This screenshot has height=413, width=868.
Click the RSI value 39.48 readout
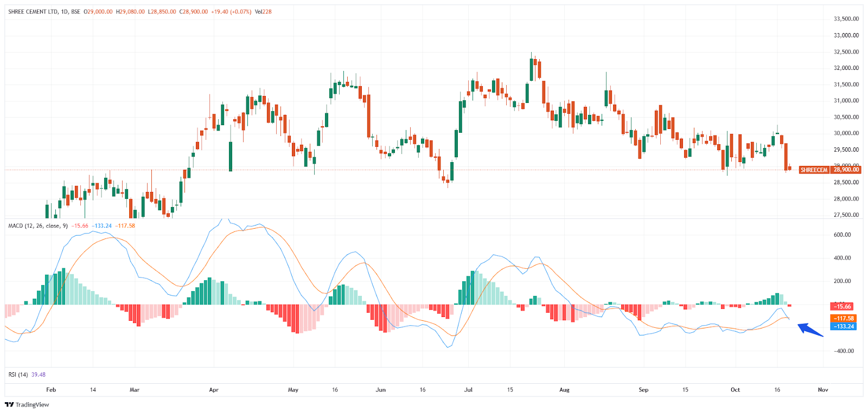coord(39,375)
